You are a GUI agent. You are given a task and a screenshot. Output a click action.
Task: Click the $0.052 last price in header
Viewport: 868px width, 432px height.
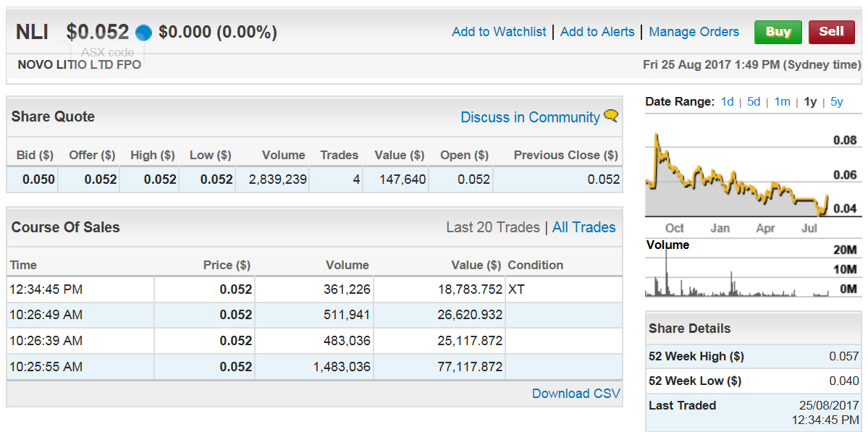98,32
